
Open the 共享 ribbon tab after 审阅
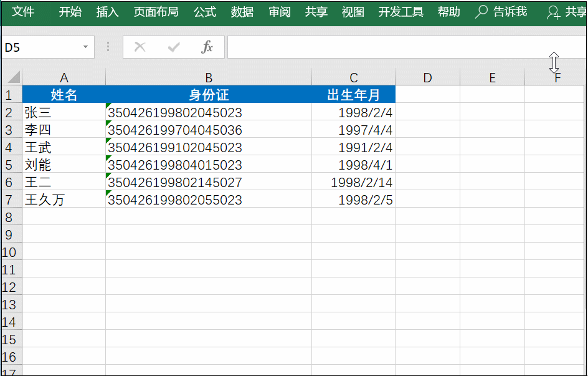click(316, 12)
